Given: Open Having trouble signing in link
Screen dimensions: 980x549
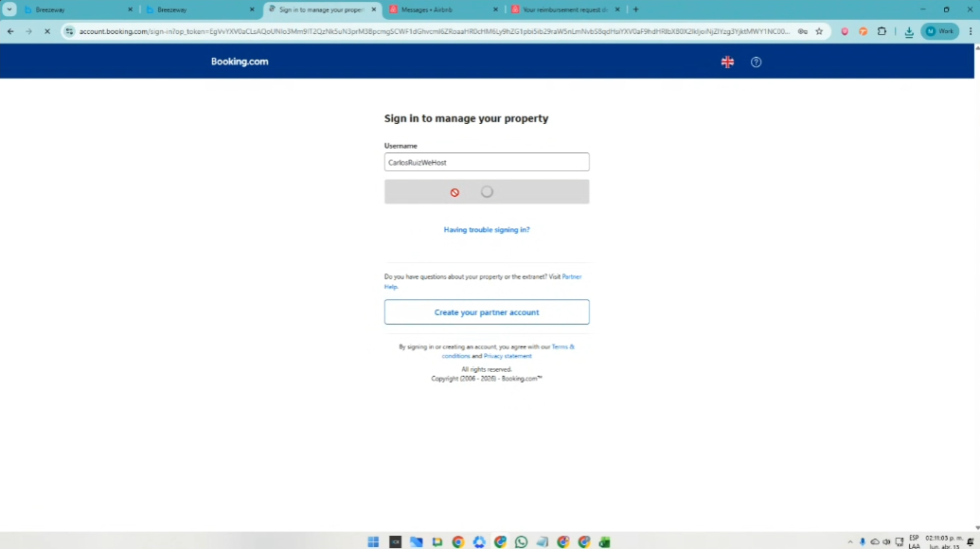Looking at the screenshot, I should (487, 230).
